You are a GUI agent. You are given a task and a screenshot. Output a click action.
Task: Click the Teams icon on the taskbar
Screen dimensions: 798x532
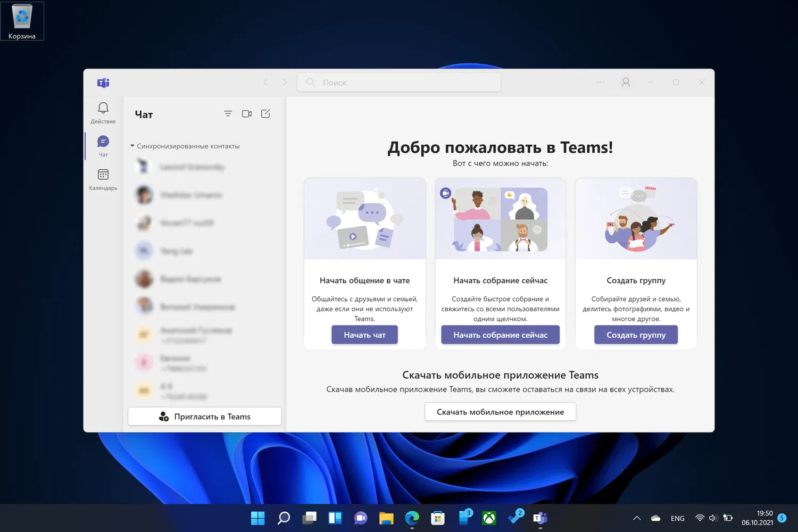541,518
